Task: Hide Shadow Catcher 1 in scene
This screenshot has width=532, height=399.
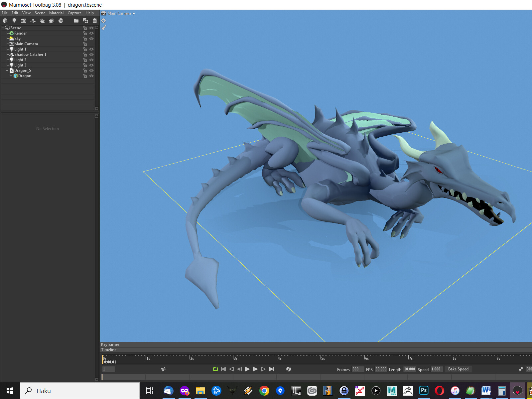Action: [91, 55]
